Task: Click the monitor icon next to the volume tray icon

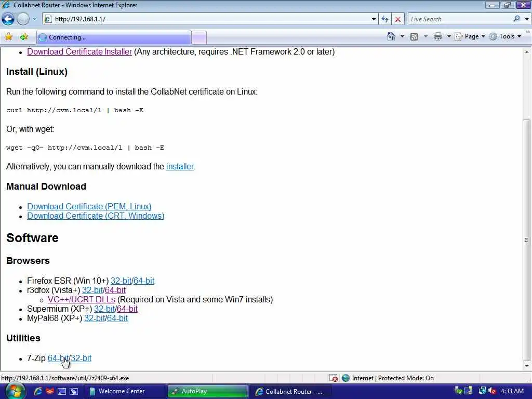Action: click(x=482, y=391)
